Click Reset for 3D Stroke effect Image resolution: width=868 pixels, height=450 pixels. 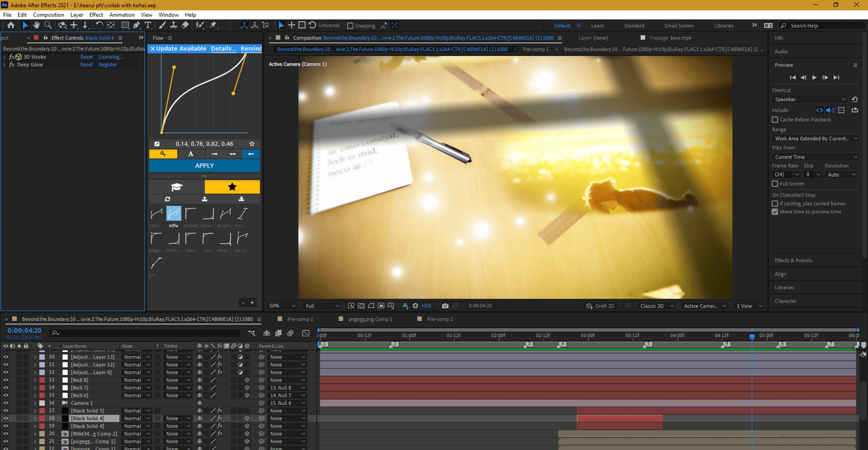[x=86, y=57]
